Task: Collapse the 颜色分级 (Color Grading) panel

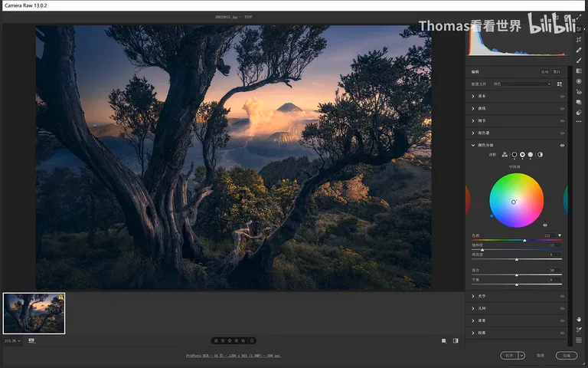Action: [x=473, y=146]
